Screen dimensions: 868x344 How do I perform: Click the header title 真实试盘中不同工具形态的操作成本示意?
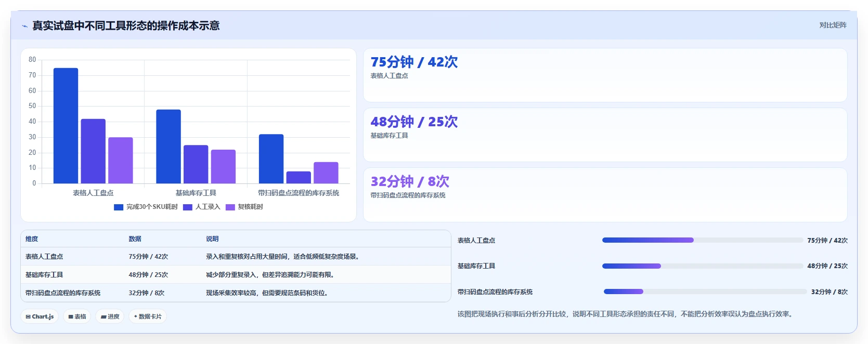tap(126, 26)
